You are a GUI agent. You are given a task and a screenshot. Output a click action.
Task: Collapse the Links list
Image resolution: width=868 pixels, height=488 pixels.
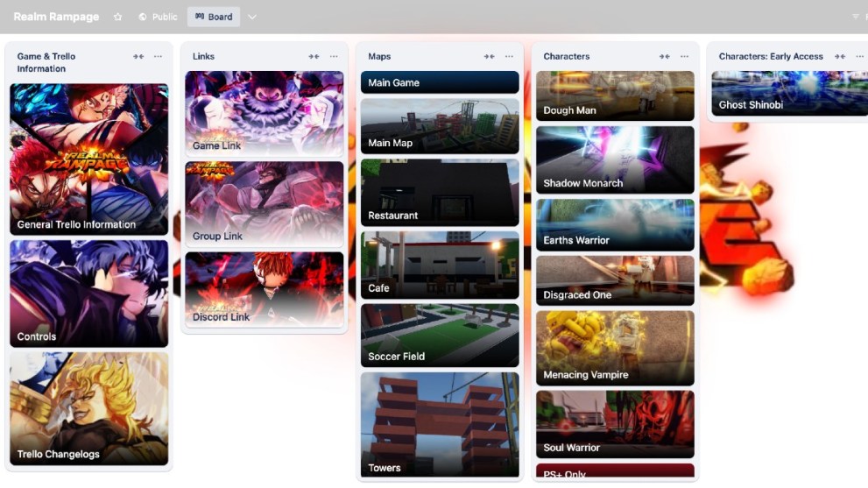click(314, 57)
